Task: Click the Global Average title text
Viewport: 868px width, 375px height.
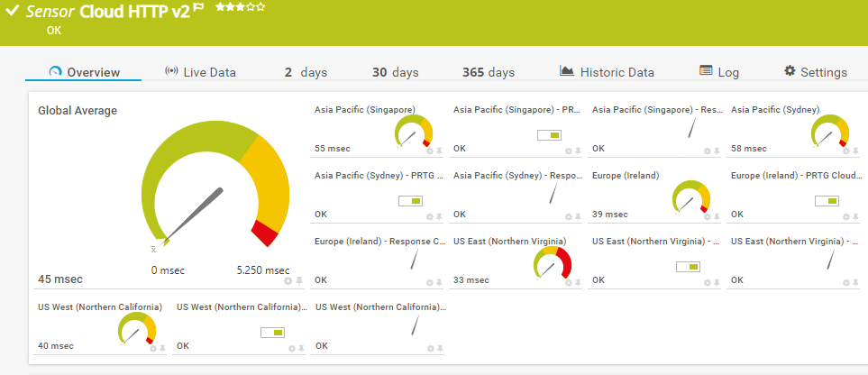Action: 78,111
